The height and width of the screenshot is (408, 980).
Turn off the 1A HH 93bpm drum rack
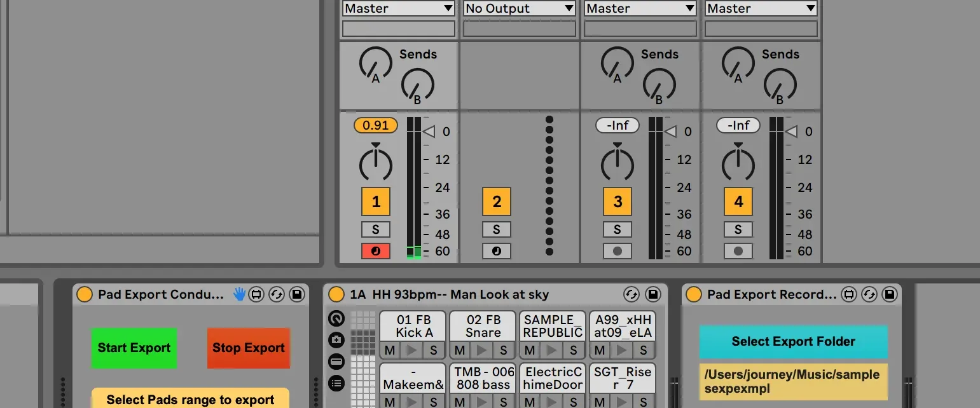(337, 294)
